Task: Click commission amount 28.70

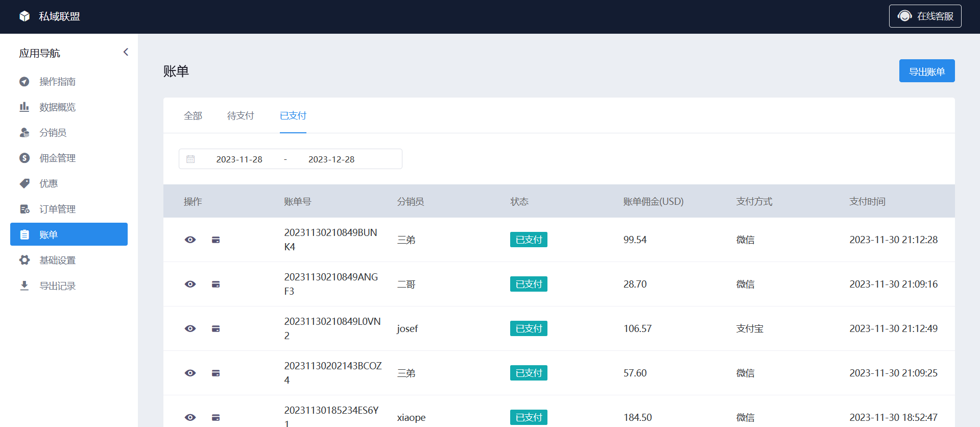Action: click(635, 284)
